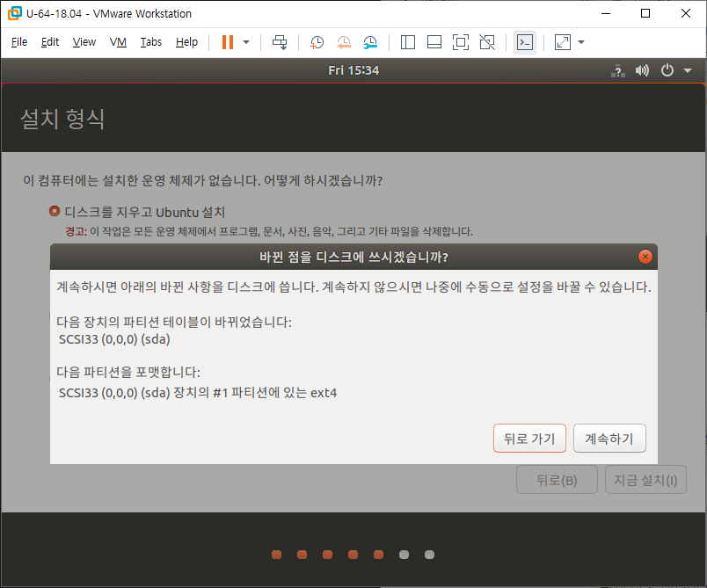Select '디스크를 지우고 Ubuntu 설치' radio button

click(x=55, y=211)
